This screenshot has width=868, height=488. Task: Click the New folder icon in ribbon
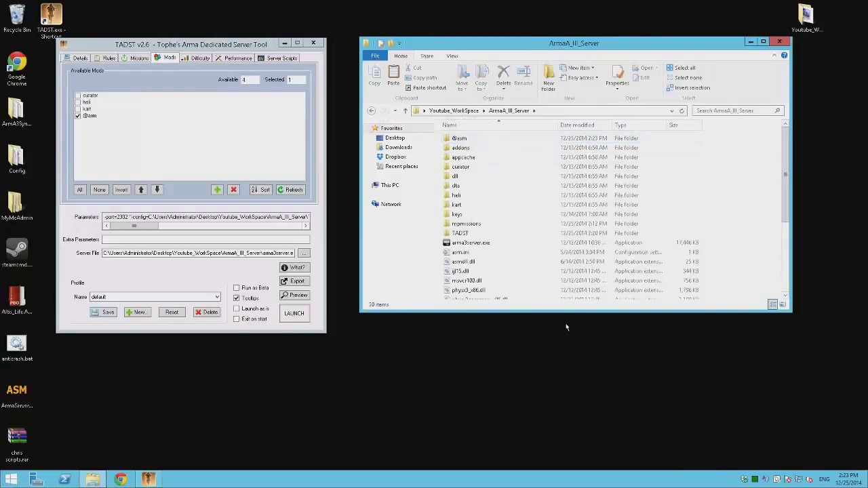point(549,78)
